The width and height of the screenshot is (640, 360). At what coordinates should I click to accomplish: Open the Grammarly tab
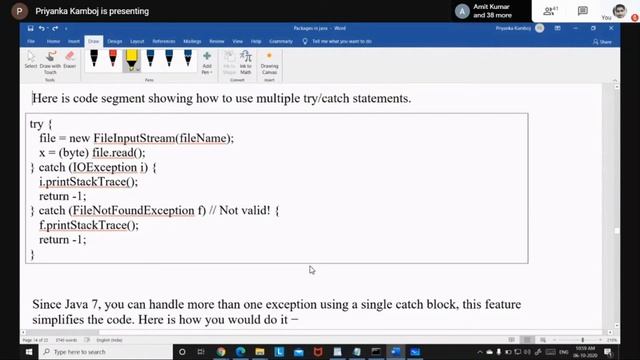[x=281, y=41]
